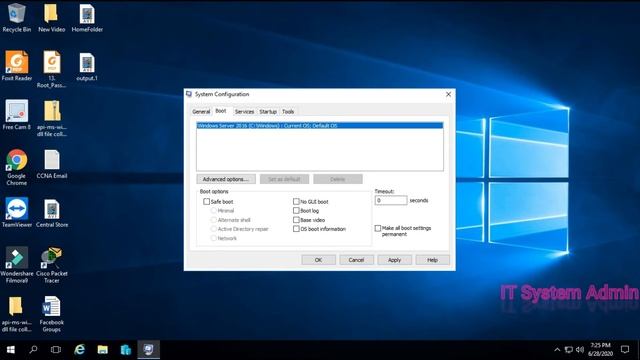Open the Store app on the taskbar
Screen dimensions: 640x360
coord(126,350)
